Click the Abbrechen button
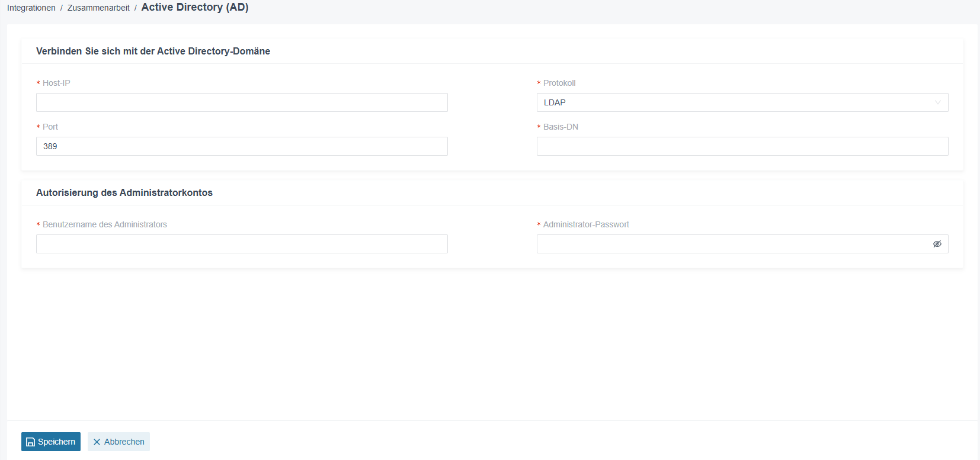 pyautogui.click(x=119, y=442)
